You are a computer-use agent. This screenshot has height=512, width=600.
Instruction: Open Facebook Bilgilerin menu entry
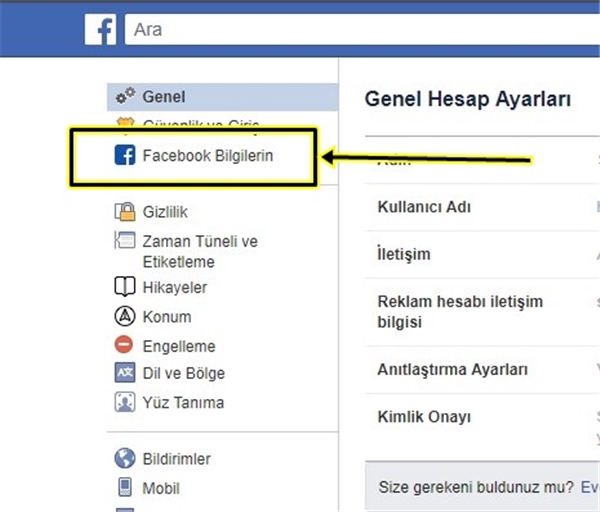(x=207, y=156)
